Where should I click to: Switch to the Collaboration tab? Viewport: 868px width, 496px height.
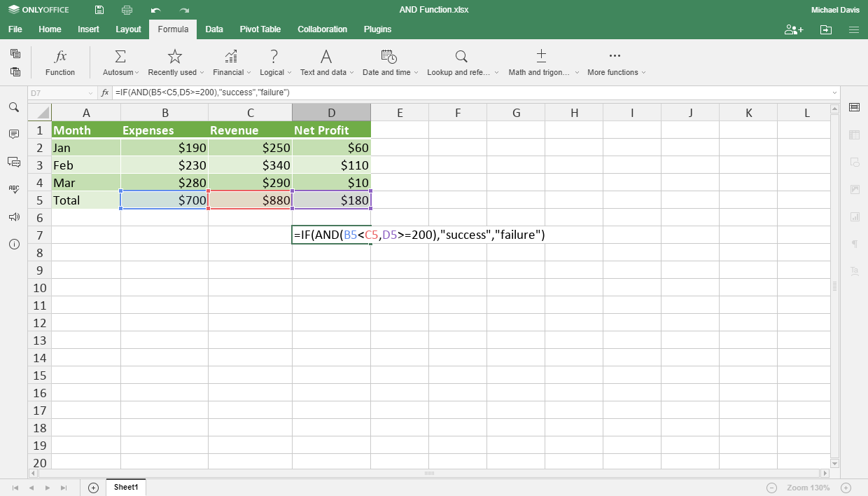point(323,29)
